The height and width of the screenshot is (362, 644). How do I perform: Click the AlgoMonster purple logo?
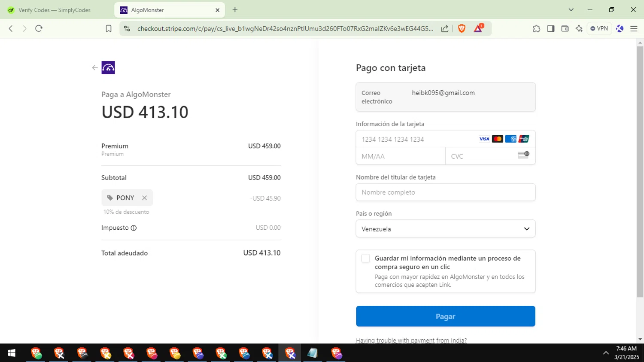108,68
